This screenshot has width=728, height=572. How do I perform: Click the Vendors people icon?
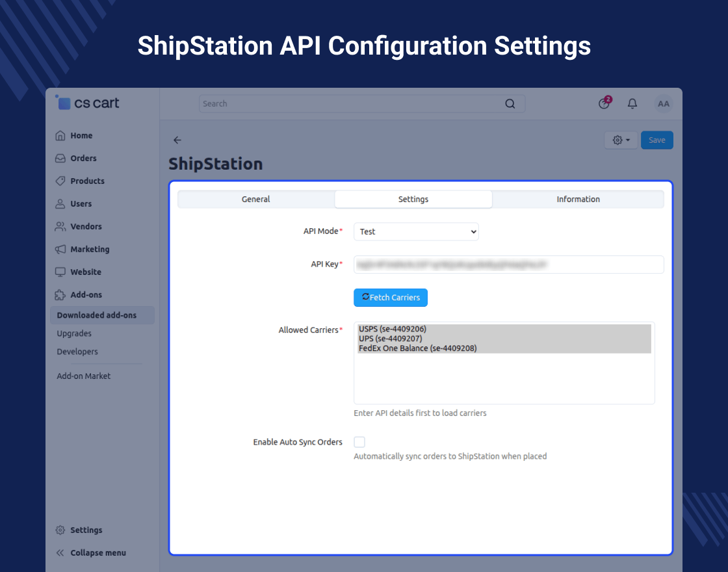tap(60, 227)
